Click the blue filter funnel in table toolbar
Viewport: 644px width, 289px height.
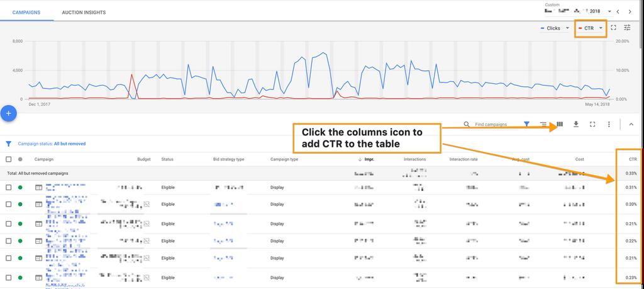(527, 124)
